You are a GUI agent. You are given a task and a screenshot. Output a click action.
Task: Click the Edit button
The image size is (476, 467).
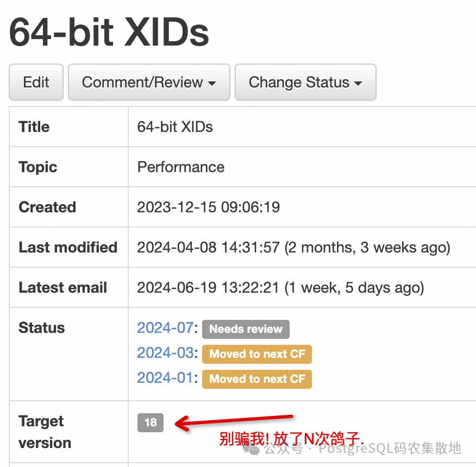(36, 82)
